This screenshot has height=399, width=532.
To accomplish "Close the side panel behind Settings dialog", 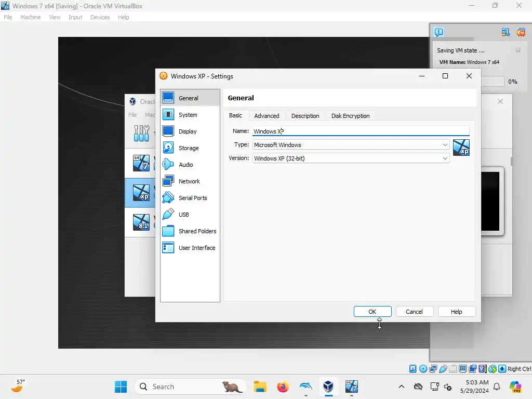I will [500, 101].
